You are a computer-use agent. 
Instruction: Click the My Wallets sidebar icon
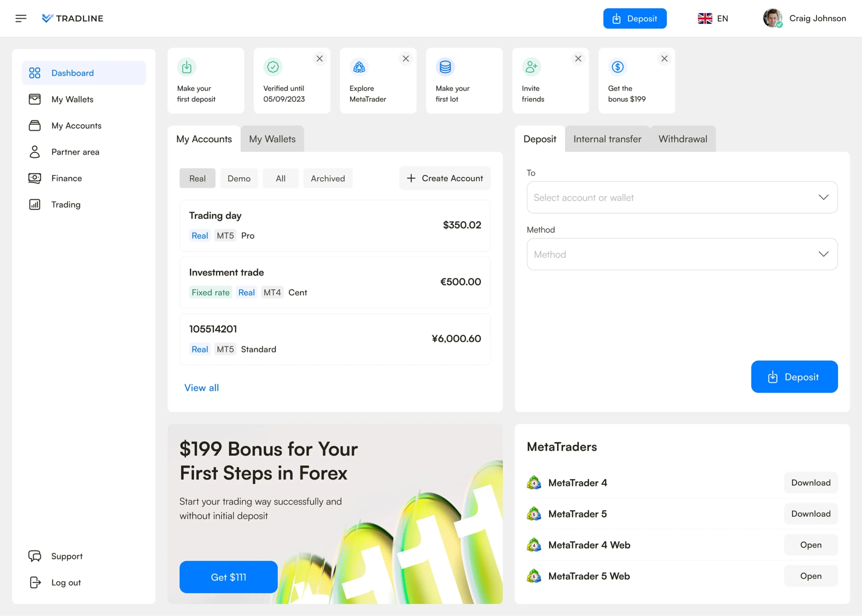35,99
